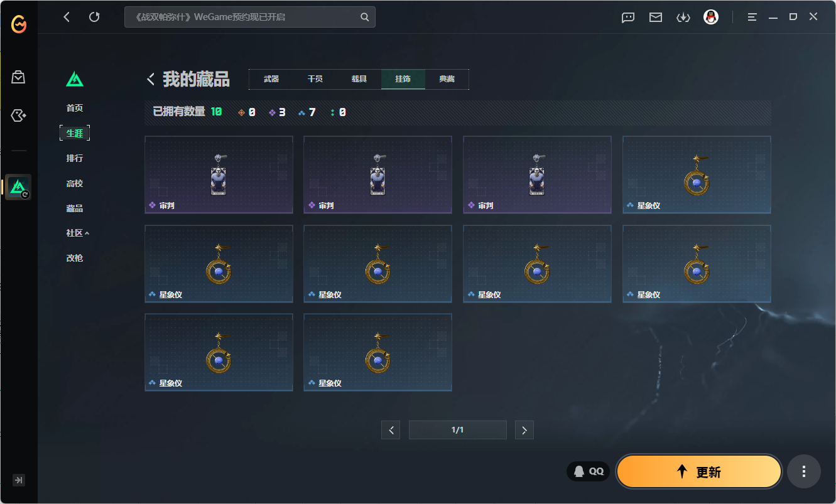Image resolution: width=836 pixels, height=504 pixels.
Task: Open the download manager icon
Action: pos(683,18)
